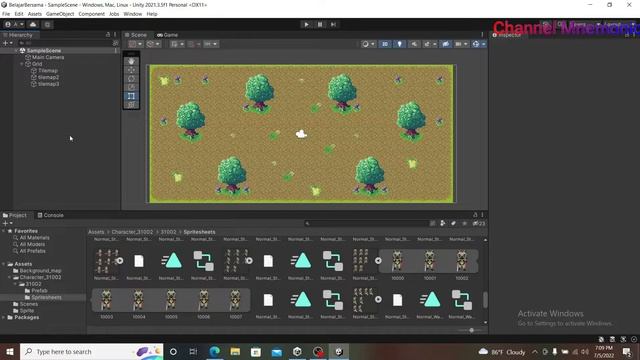Toggle hidden packages visibility eye in Project
The width and height of the screenshot is (640, 360).
click(478, 223)
